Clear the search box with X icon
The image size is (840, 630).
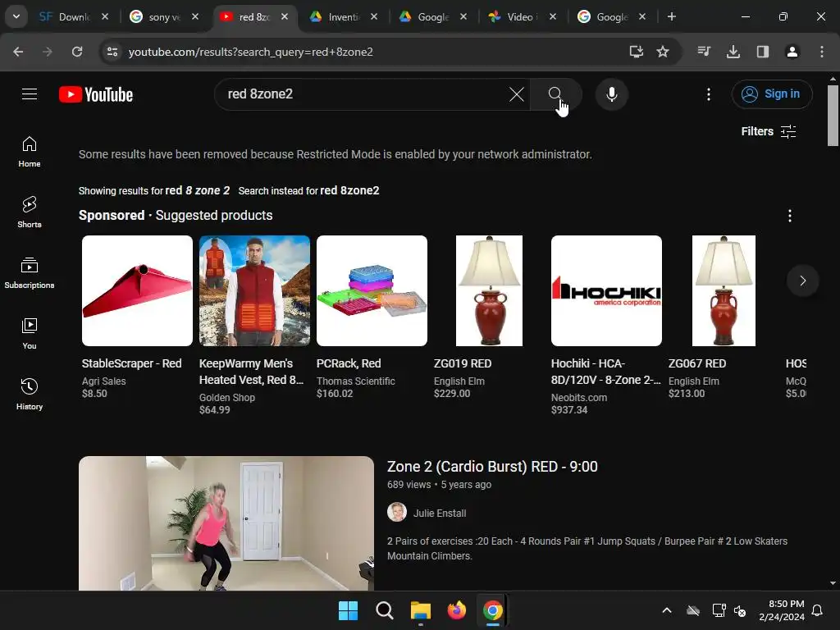pyautogui.click(x=517, y=94)
